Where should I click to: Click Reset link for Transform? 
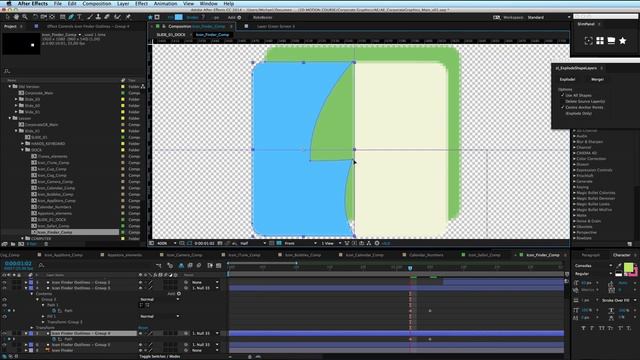143,328
